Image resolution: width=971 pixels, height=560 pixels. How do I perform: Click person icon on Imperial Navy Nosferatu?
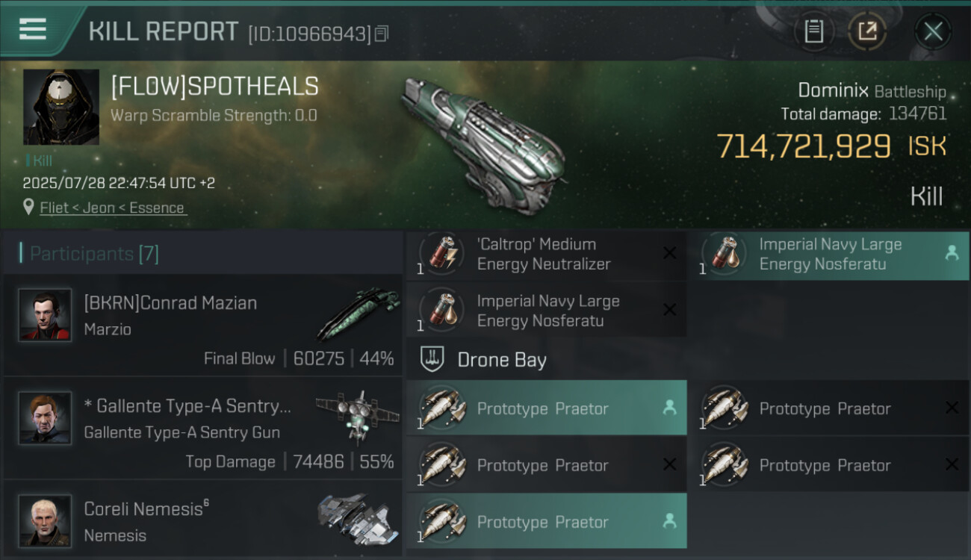(x=952, y=253)
